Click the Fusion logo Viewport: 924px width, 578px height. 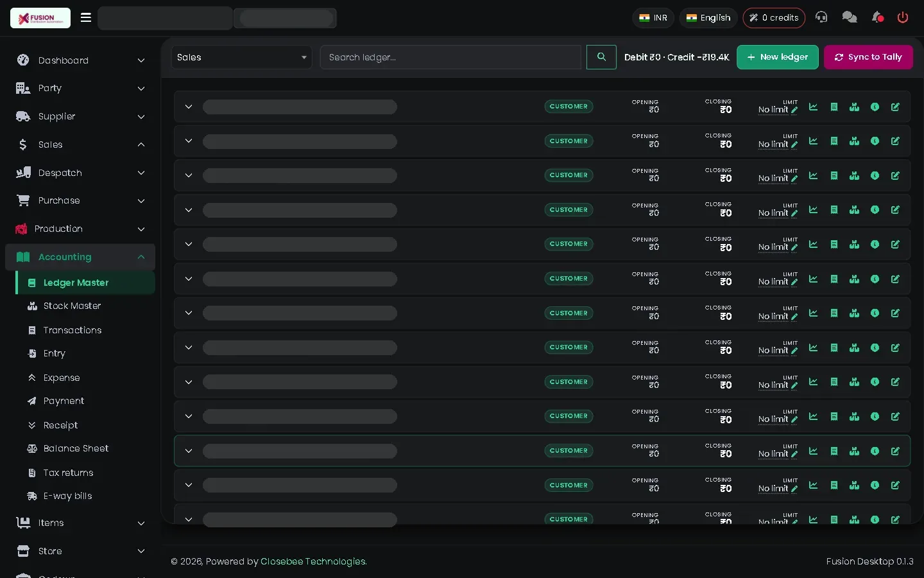(x=40, y=18)
